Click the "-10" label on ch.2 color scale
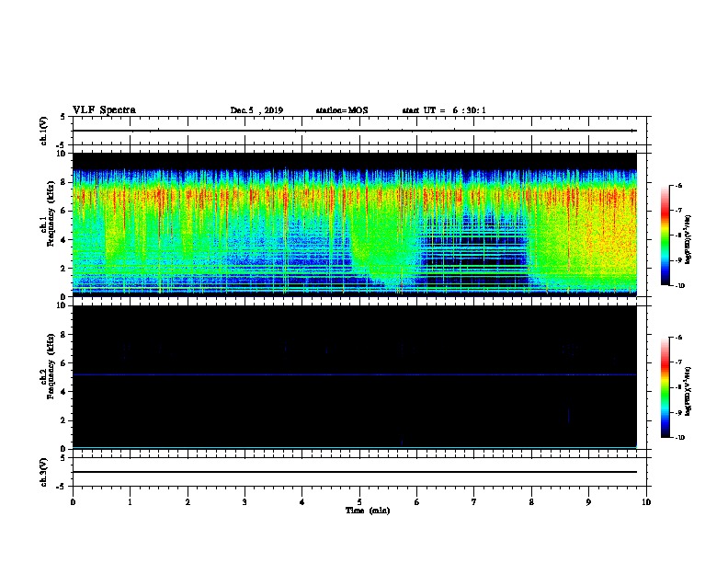Image resolution: width=728 pixels, height=563 pixels. [679, 438]
